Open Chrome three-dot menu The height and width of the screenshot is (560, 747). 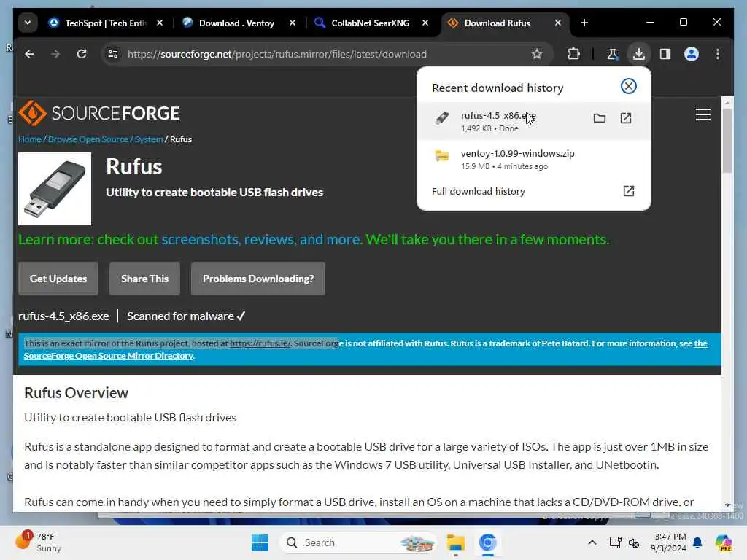pos(718,54)
